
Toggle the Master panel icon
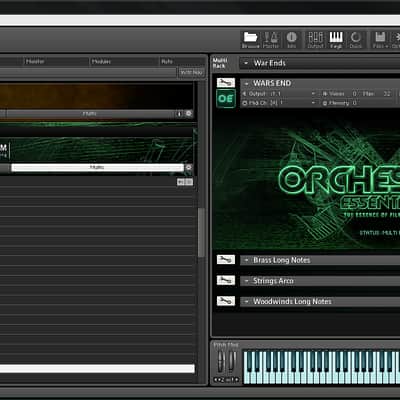(271, 40)
